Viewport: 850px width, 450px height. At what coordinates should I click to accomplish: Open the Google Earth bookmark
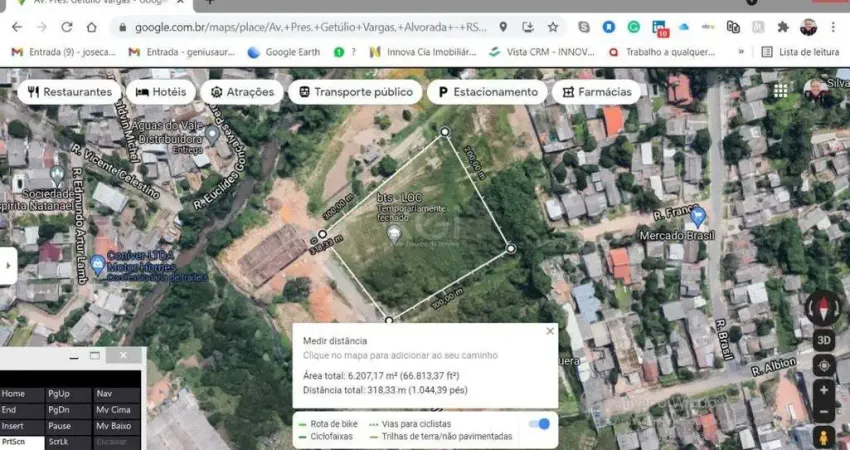(284, 52)
